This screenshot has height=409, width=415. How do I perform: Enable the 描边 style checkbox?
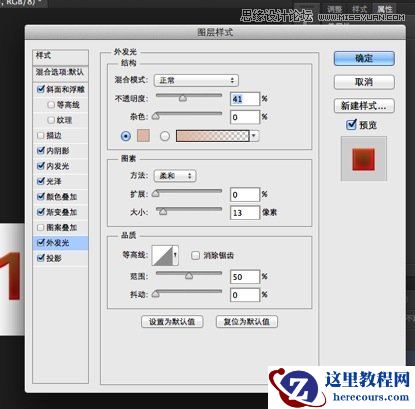(41, 135)
